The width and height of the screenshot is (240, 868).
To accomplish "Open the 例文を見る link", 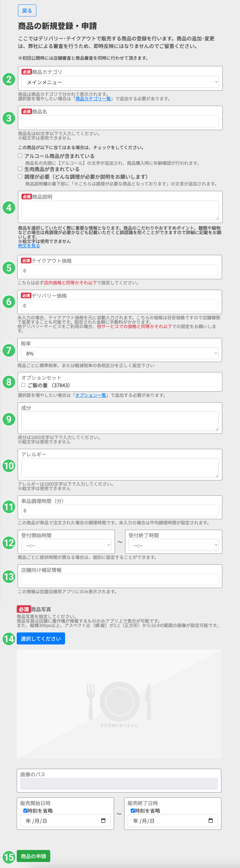I will pos(29,246).
